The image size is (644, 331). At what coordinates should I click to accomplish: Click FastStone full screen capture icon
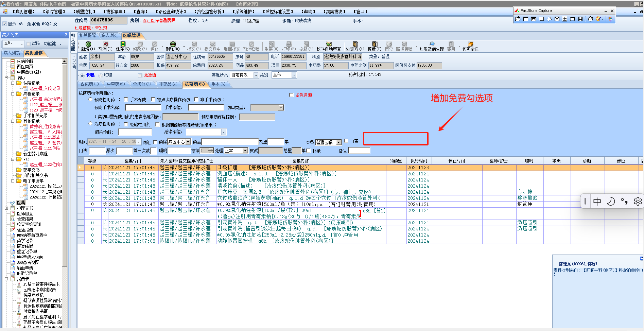pyautogui.click(x=557, y=19)
